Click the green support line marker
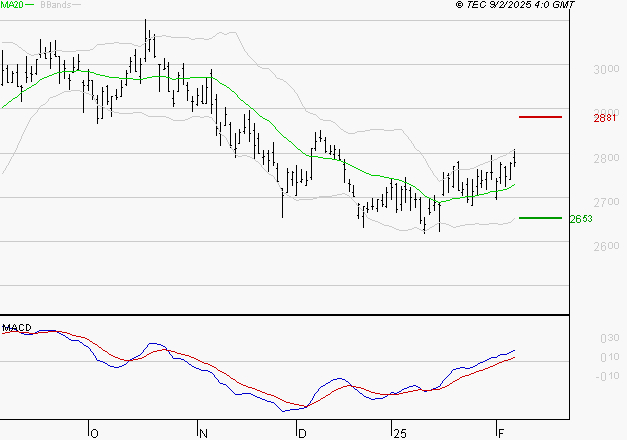627x440 pixels. pyautogui.click(x=540, y=218)
